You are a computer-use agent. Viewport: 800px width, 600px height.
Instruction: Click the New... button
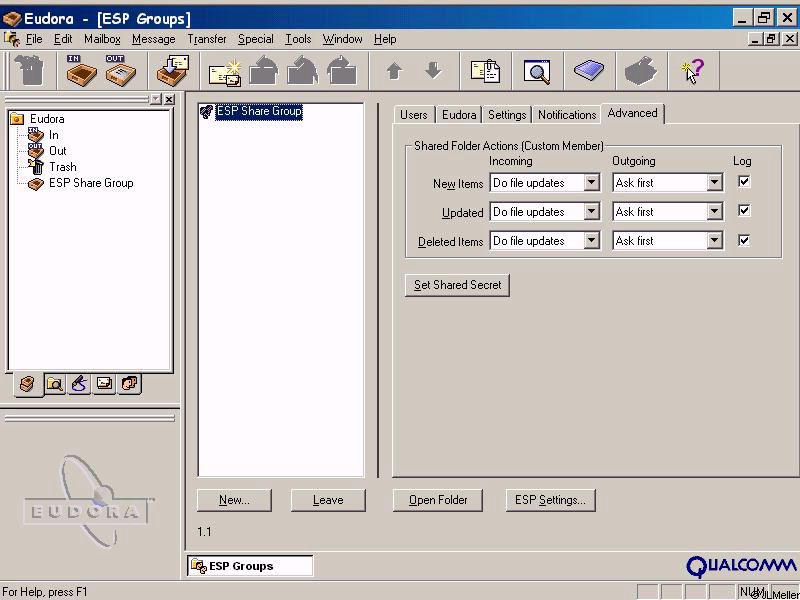(234, 500)
